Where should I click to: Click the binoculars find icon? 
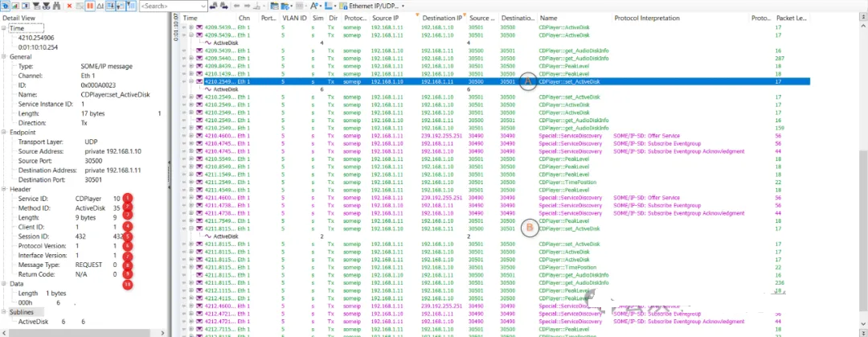[x=57, y=6]
